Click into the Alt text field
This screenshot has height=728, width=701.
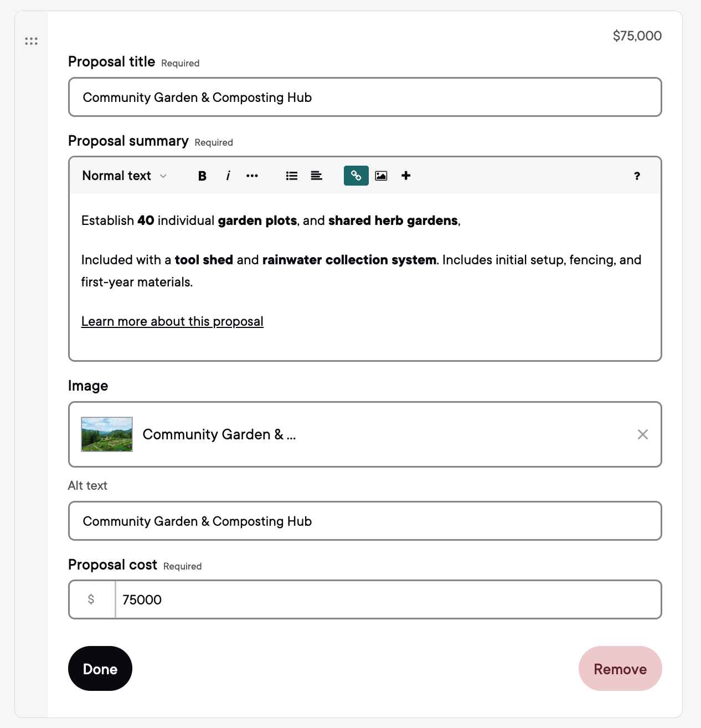(x=365, y=521)
